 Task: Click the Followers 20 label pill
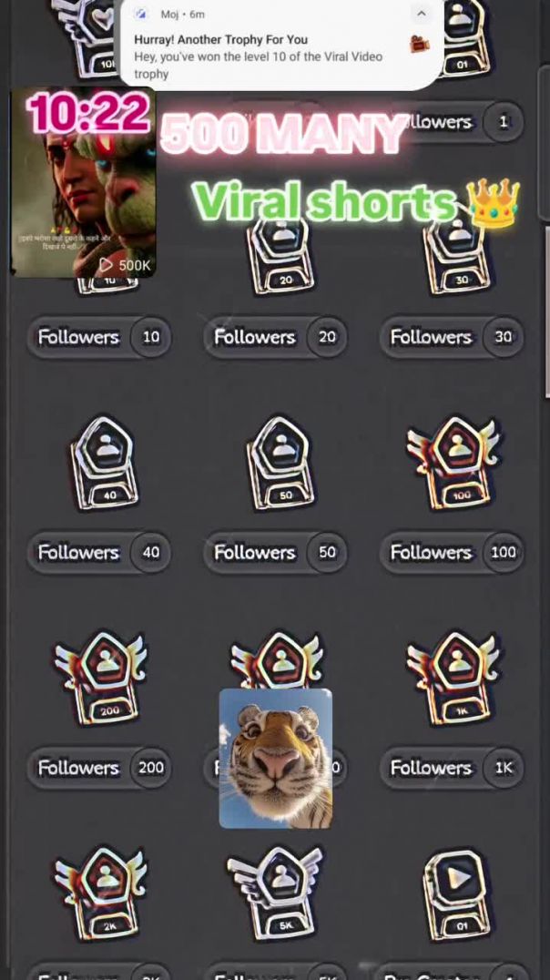[x=275, y=337]
